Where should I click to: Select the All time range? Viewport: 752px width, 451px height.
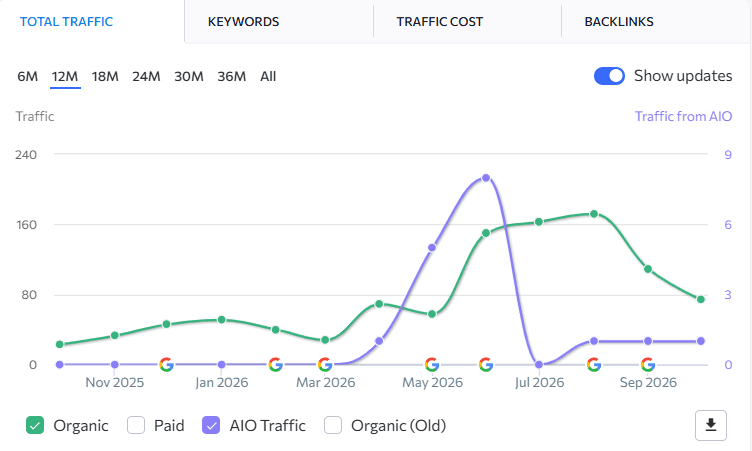(268, 76)
